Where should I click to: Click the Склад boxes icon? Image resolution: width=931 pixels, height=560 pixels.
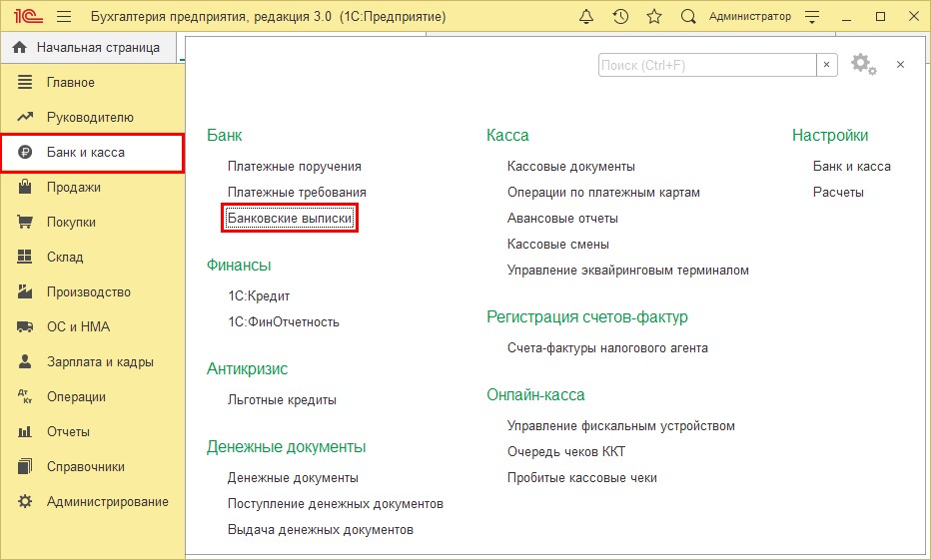coord(25,257)
